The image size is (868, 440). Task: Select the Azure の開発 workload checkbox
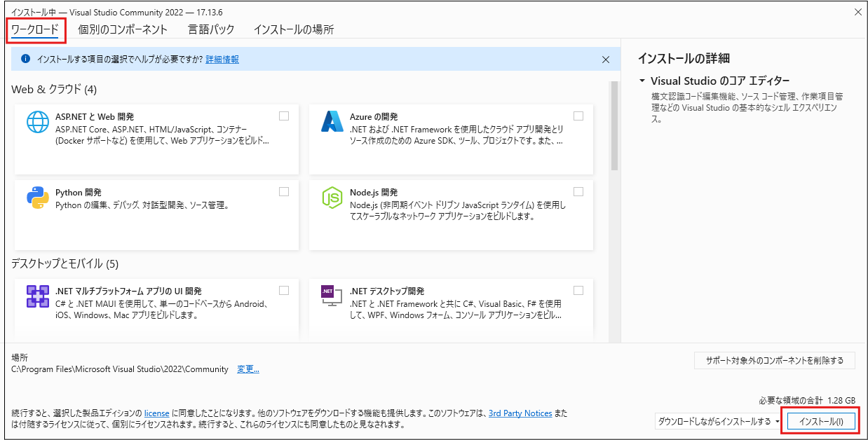(578, 116)
